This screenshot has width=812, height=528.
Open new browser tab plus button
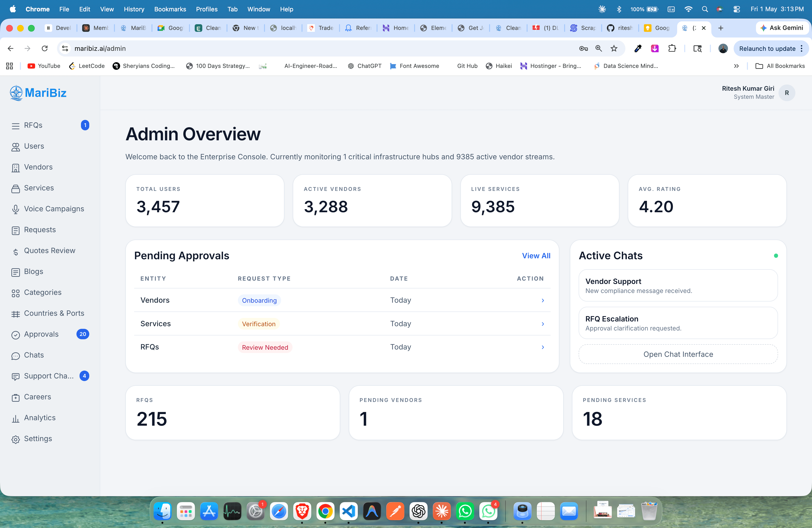click(x=721, y=28)
